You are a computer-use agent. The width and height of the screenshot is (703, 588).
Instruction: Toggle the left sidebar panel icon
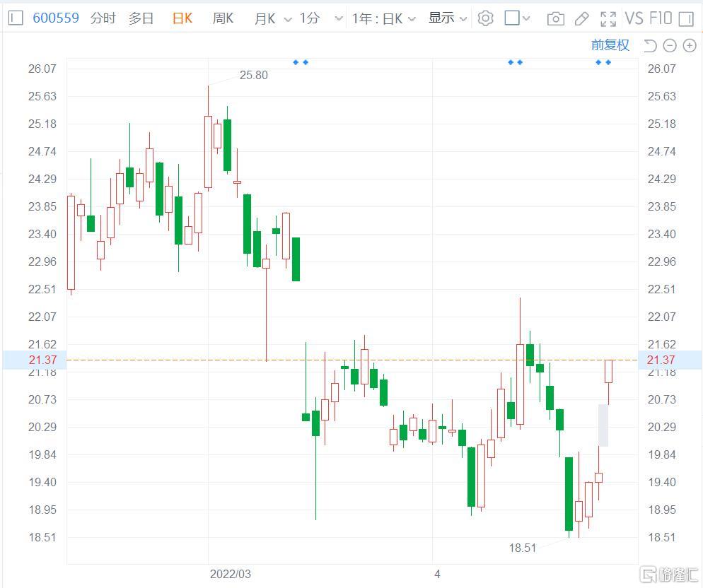click(16, 18)
